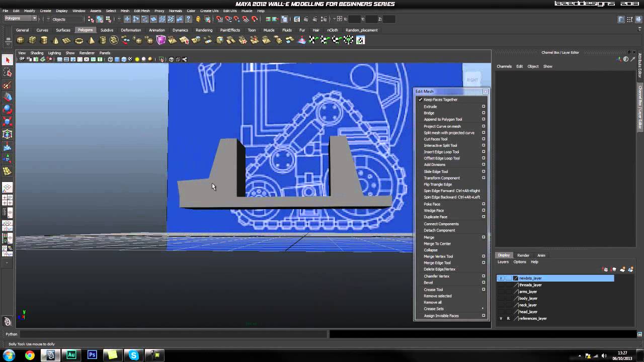Choose the Move tool in toolbox
The height and width of the screenshot is (362, 644).
[7, 97]
